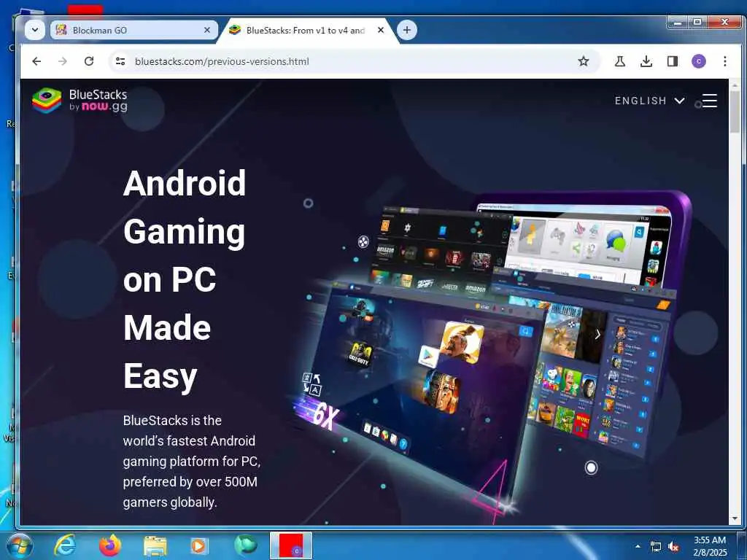Open the Chrome three-dot menu
This screenshot has height=560, width=747.
[x=724, y=61]
